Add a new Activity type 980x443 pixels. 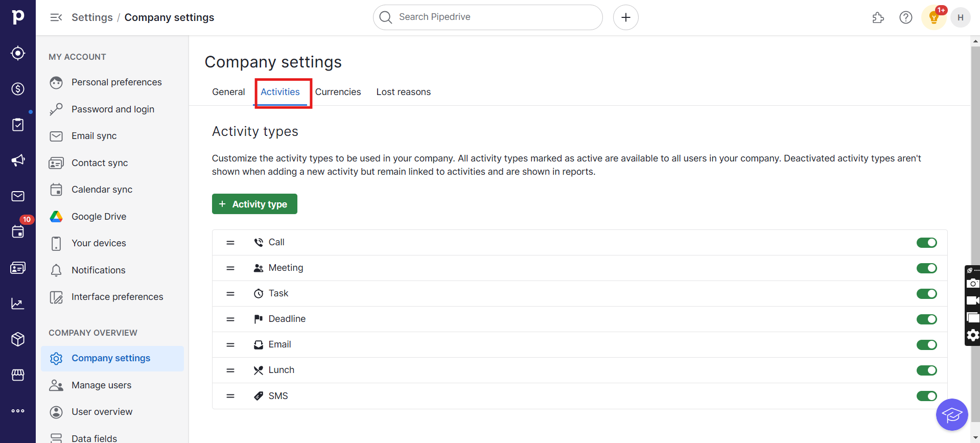tap(254, 204)
